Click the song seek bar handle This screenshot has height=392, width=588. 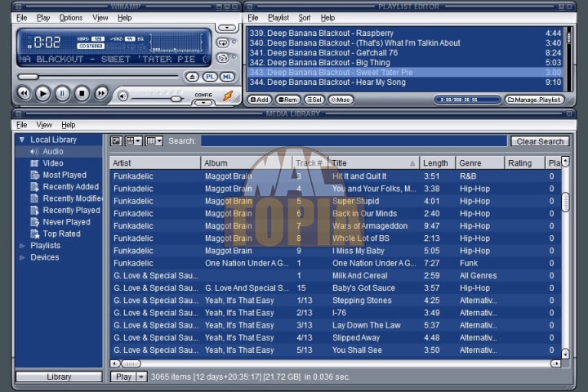tap(28, 77)
